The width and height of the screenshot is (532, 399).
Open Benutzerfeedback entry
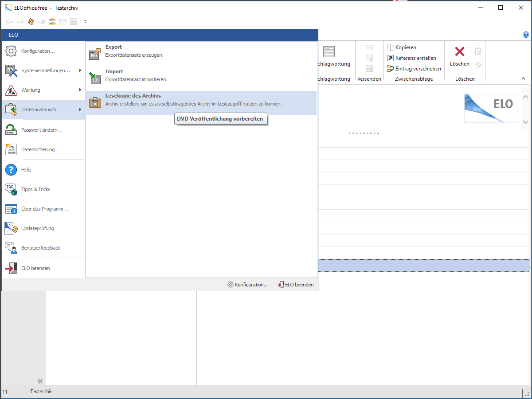40,248
